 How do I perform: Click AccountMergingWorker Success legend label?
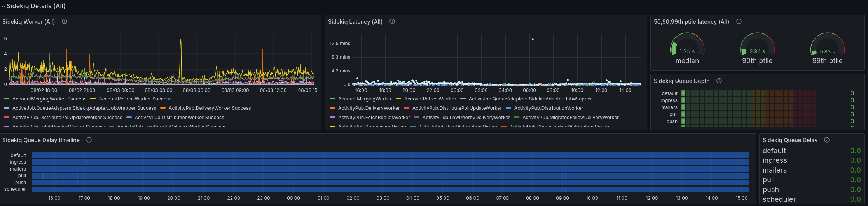[49, 99]
